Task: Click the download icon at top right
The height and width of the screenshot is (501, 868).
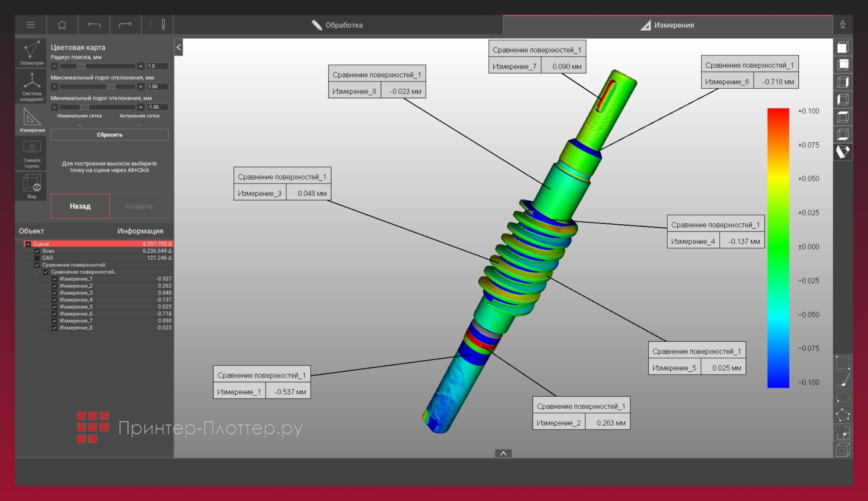Action: pos(843,25)
